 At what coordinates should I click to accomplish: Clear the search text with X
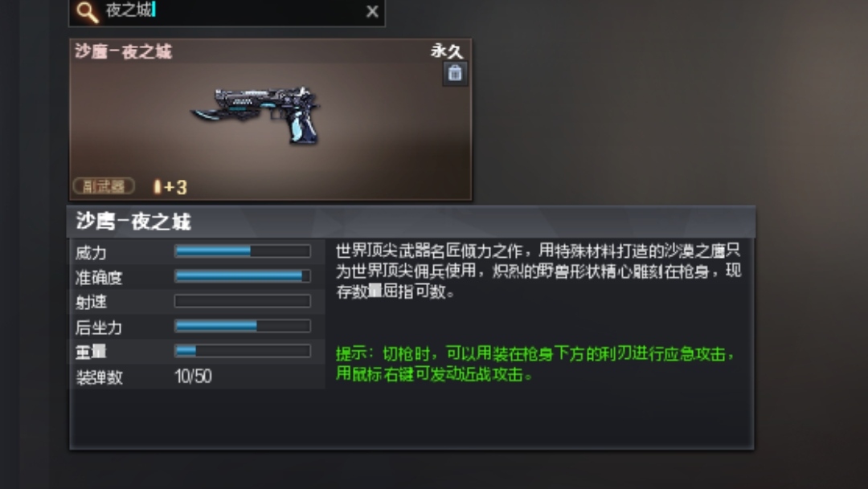pos(372,11)
